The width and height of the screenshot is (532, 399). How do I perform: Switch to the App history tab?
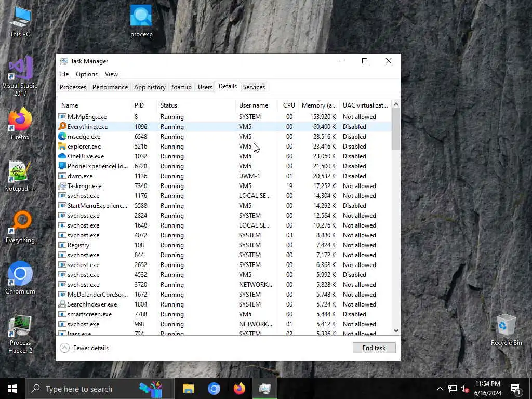click(x=150, y=87)
